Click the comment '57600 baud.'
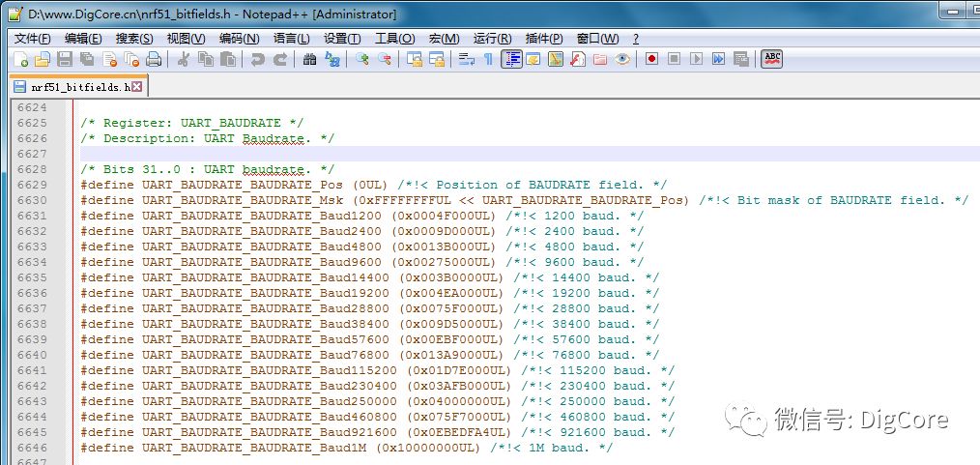The width and height of the screenshot is (980, 465). 594,340
